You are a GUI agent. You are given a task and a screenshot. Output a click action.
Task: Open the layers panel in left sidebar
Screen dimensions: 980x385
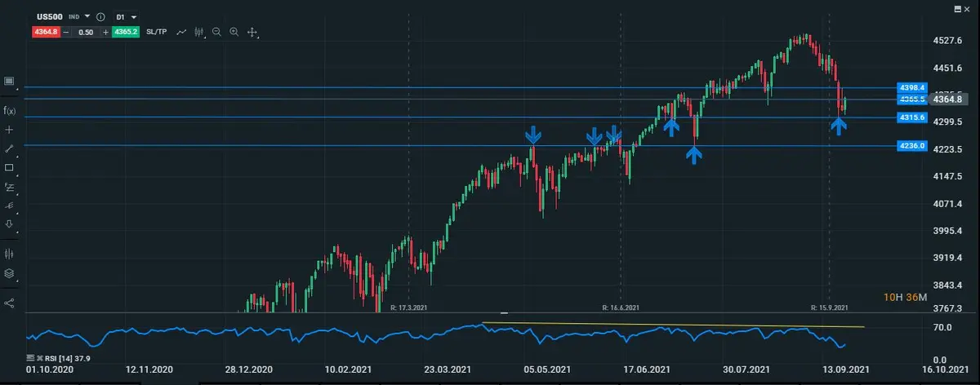click(10, 273)
